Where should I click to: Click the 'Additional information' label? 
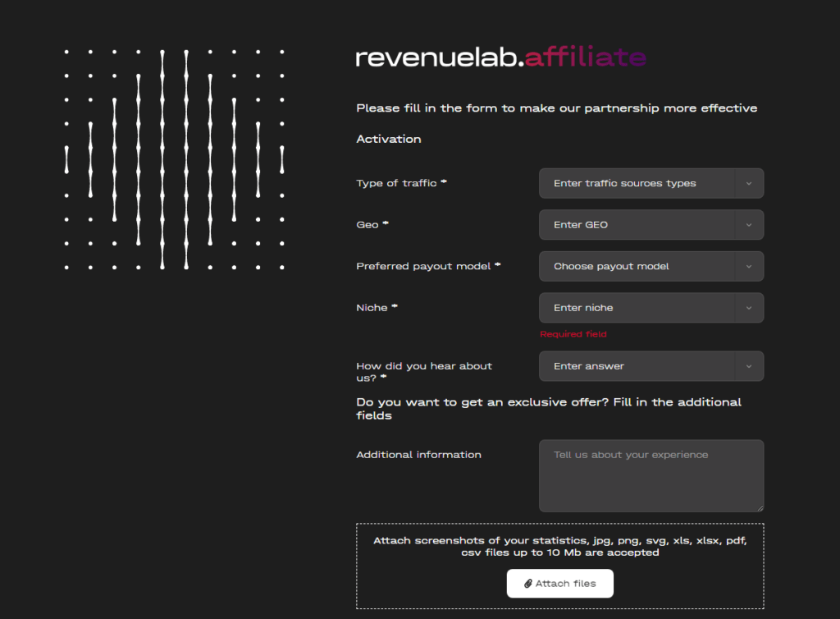(x=418, y=455)
